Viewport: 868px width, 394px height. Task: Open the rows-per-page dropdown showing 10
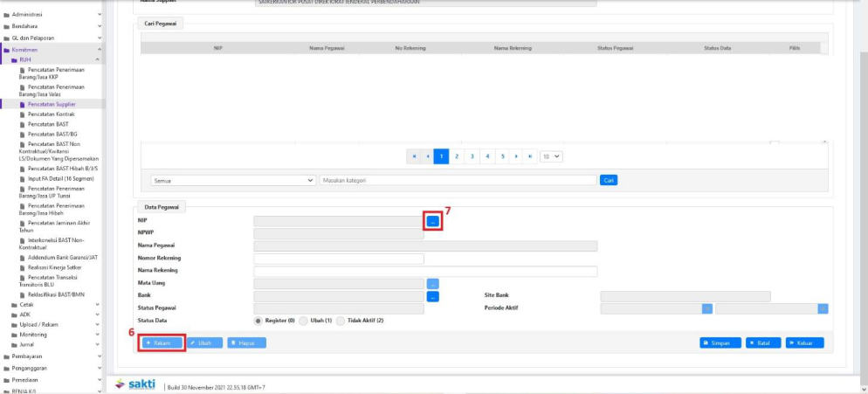coord(551,156)
